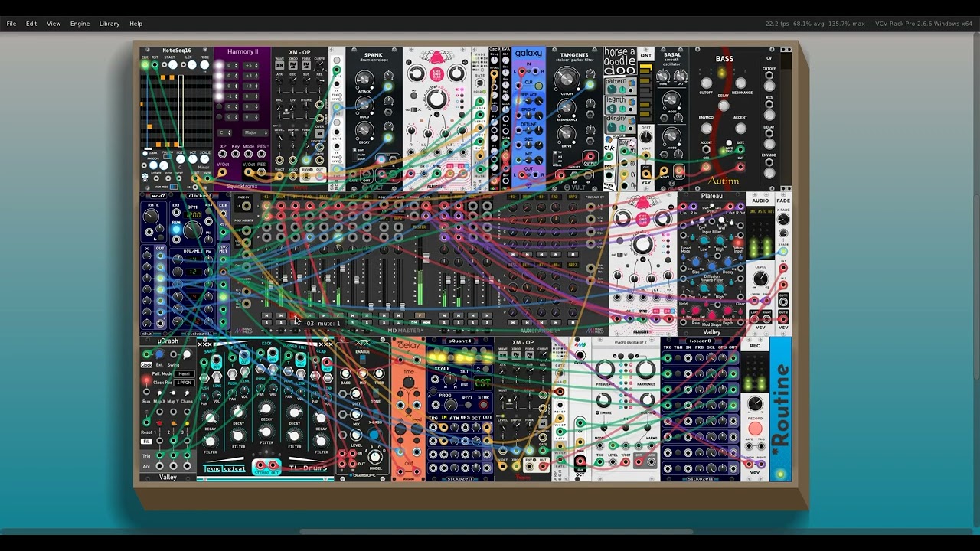Screen dimensions: 980x551
Task: Click the CUTOFF CV jack on BASS module
Action: tap(769, 76)
